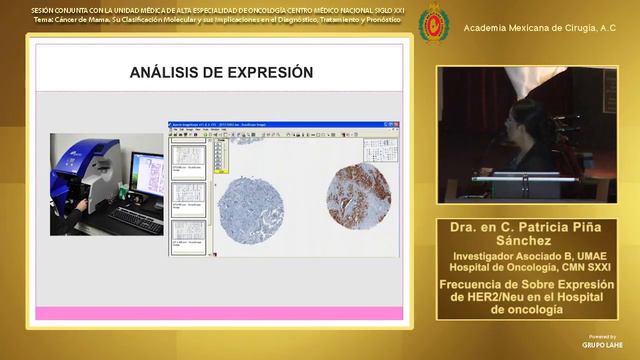The width and height of the screenshot is (640, 360).
Task: Click the yellow zoom level indicator
Action: tap(221, 172)
